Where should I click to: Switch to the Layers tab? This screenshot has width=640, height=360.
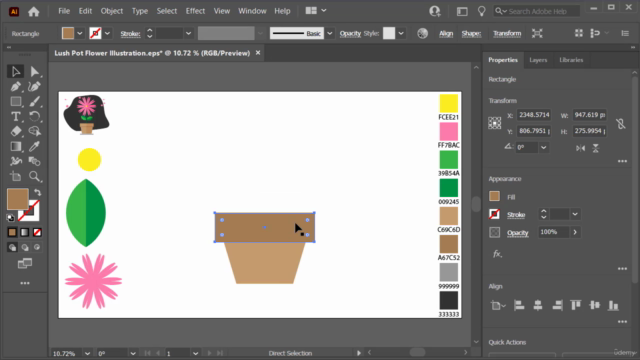tap(538, 60)
